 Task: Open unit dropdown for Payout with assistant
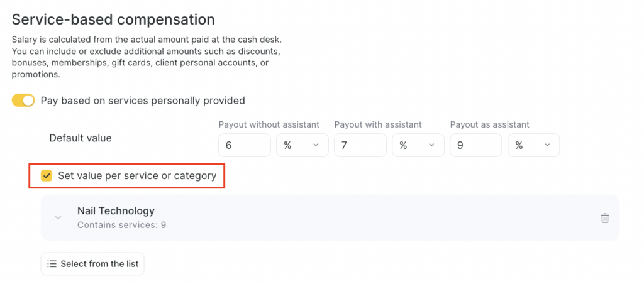click(418, 145)
